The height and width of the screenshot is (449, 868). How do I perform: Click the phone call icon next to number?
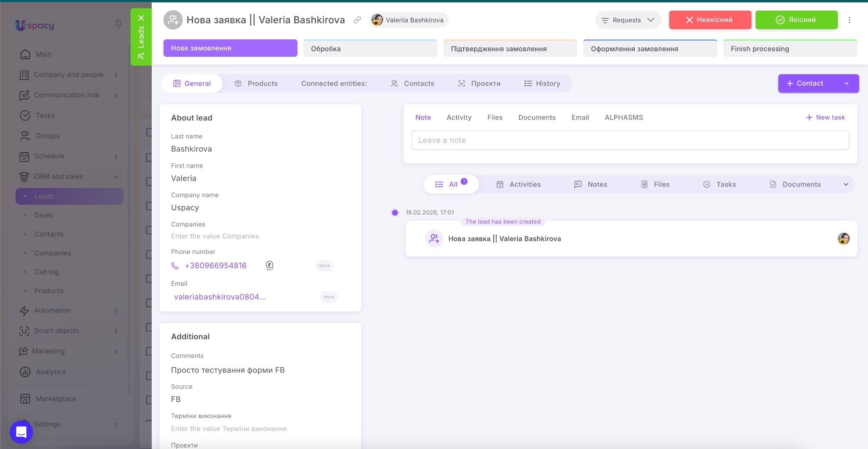175,266
